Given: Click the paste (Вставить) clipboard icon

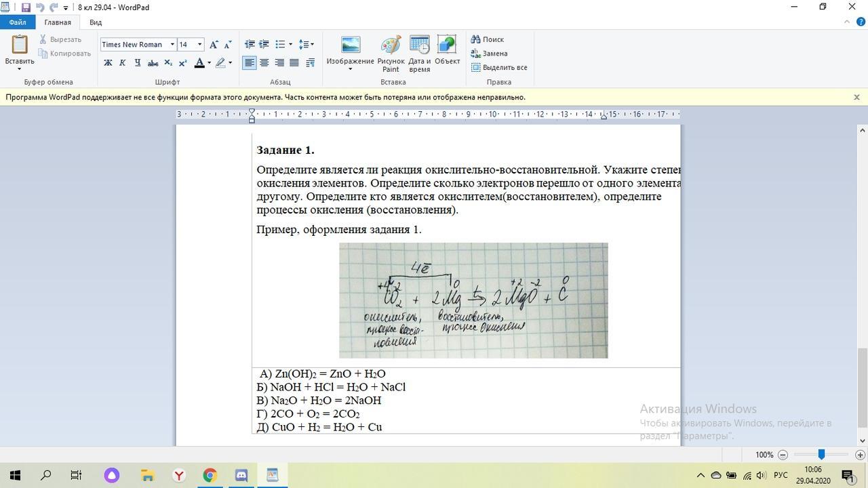Looking at the screenshot, I should coord(19,45).
